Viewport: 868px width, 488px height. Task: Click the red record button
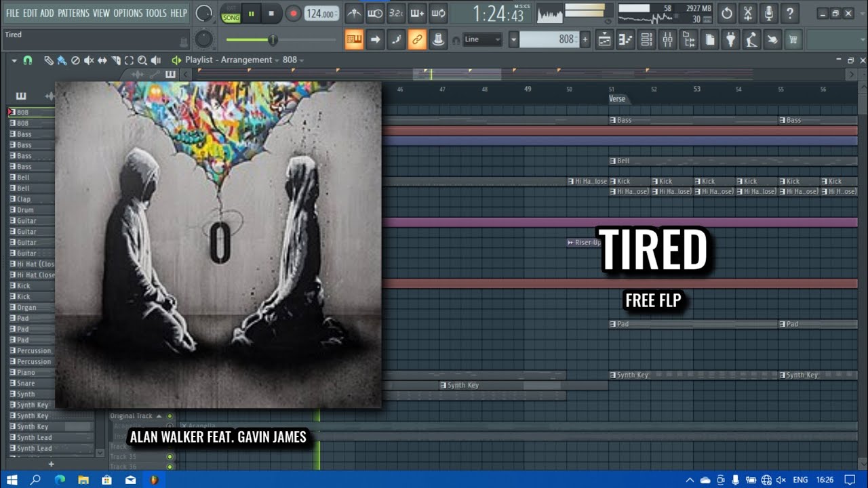click(293, 14)
